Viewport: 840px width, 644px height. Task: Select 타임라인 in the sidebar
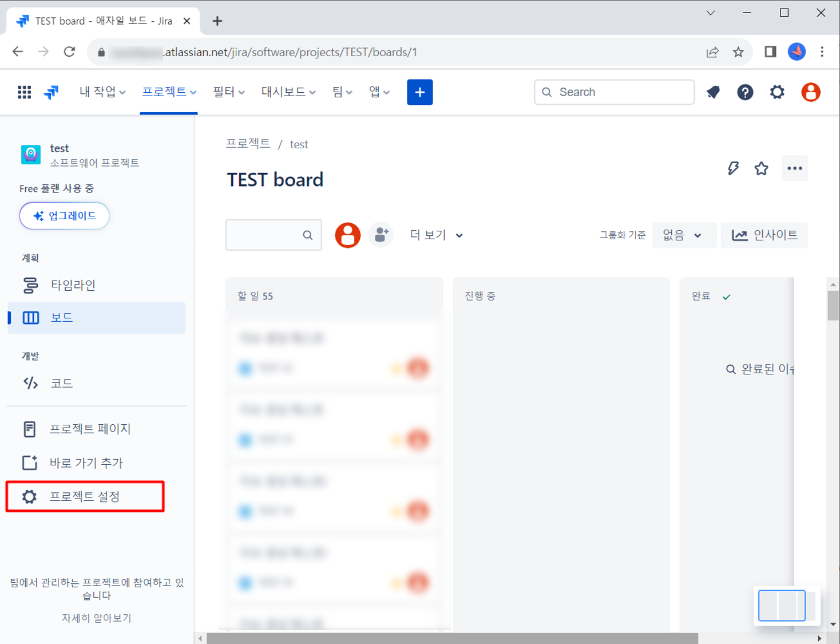pyautogui.click(x=73, y=285)
